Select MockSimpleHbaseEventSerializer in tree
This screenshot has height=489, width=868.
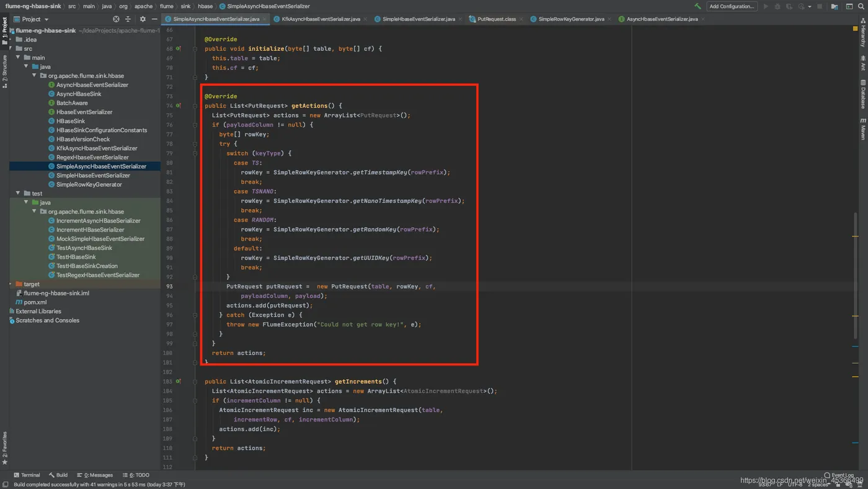(100, 239)
